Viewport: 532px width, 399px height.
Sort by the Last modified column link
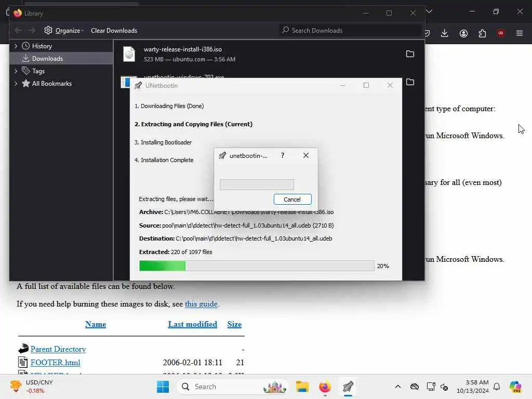pos(192,324)
